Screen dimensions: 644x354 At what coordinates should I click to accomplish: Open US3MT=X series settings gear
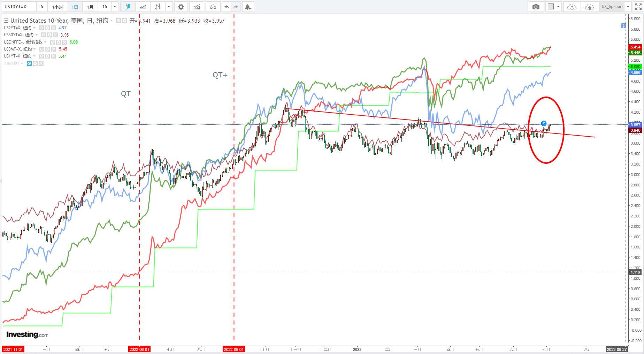48,49
